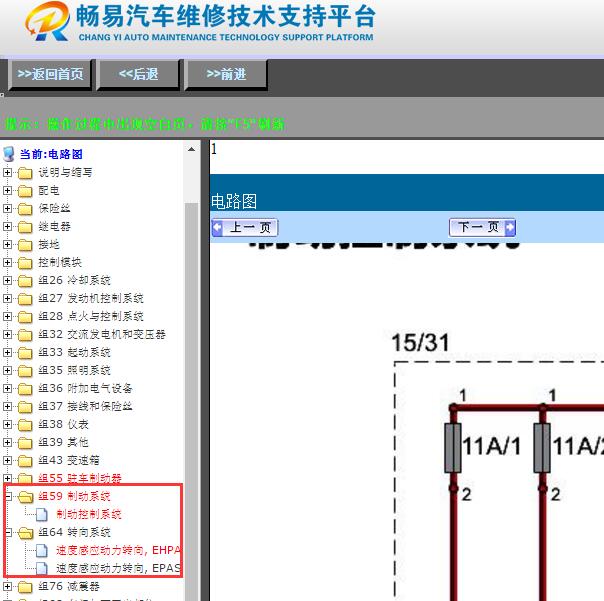The image size is (604, 601).
Task: Click the folder icon for 接地
Action: tap(25, 245)
